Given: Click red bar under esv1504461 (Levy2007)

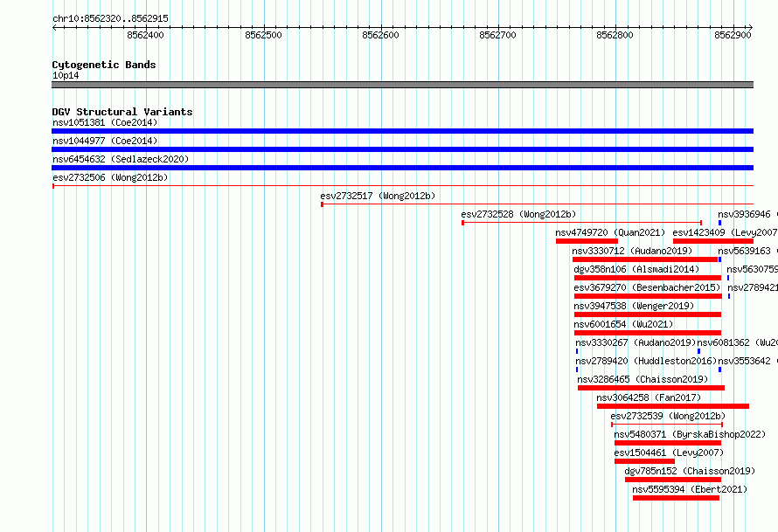Looking at the screenshot, I should click(644, 461).
